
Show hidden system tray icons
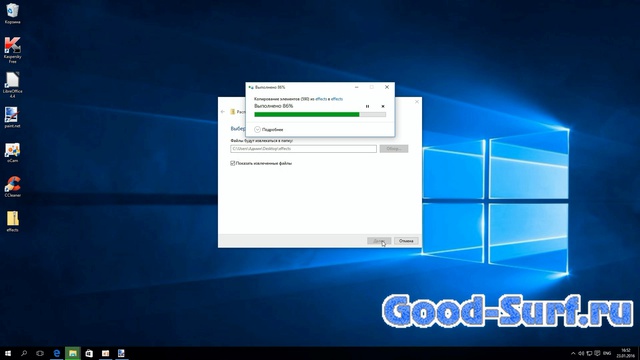[x=573, y=353]
